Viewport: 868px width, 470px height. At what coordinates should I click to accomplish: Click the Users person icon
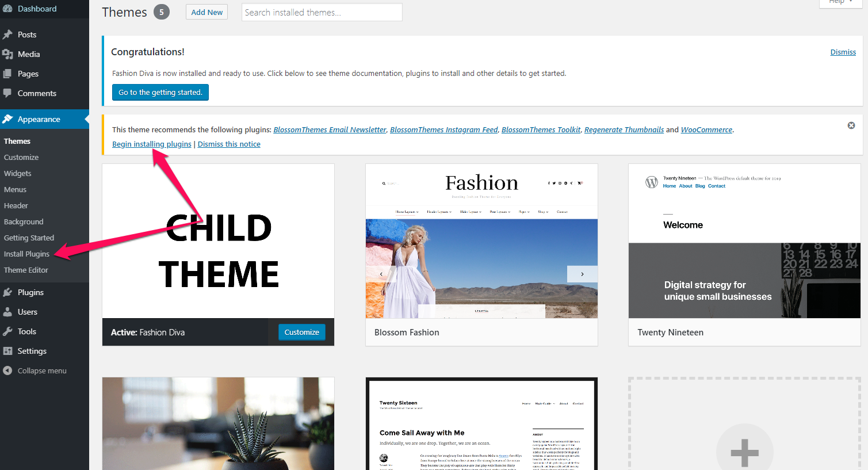tap(7, 312)
